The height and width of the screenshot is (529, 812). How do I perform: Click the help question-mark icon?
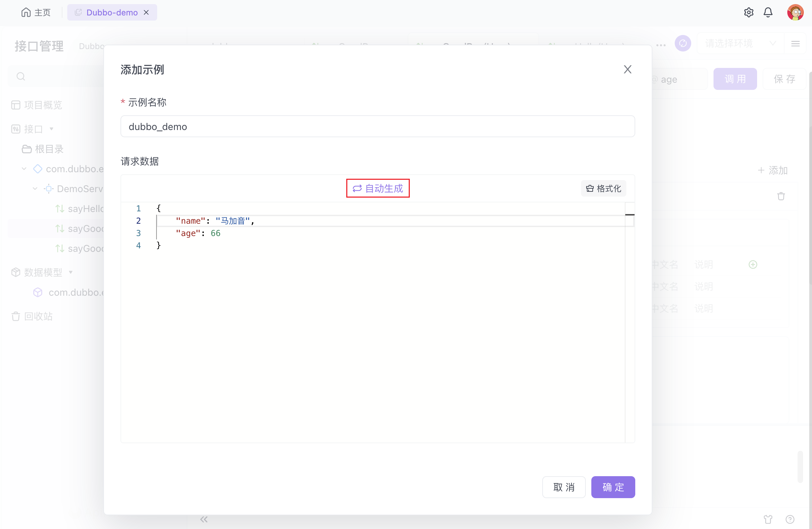click(x=790, y=519)
